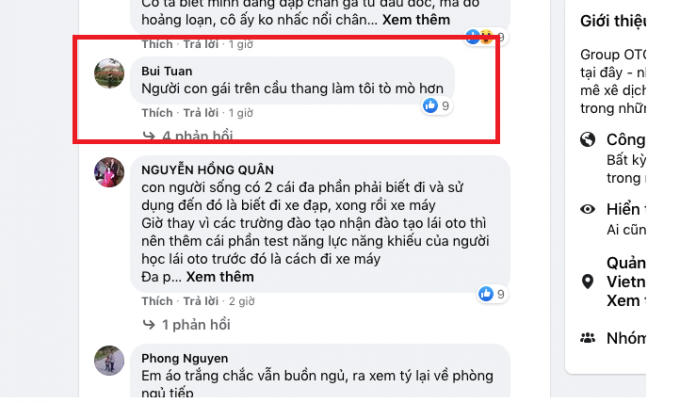This screenshot has height=403, width=680.
Task: Click the like reaction icon on NGUYỄN HỒNG QUÂN's comment
Action: point(486,294)
